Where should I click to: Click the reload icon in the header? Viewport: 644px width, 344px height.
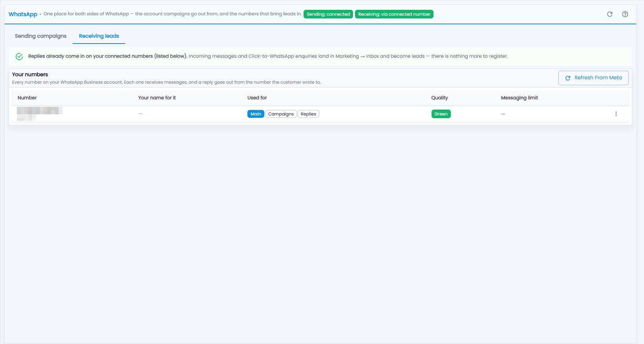click(610, 14)
